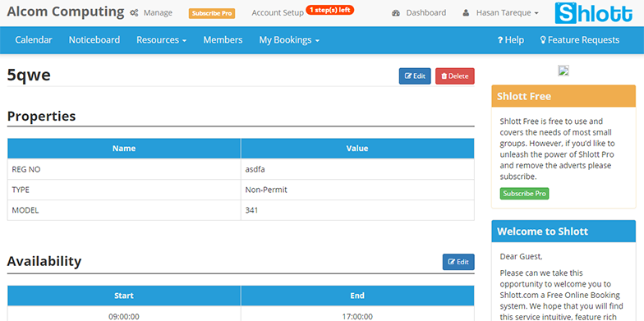
Task: Click the '1 step(s) left' badge
Action: coord(330,10)
